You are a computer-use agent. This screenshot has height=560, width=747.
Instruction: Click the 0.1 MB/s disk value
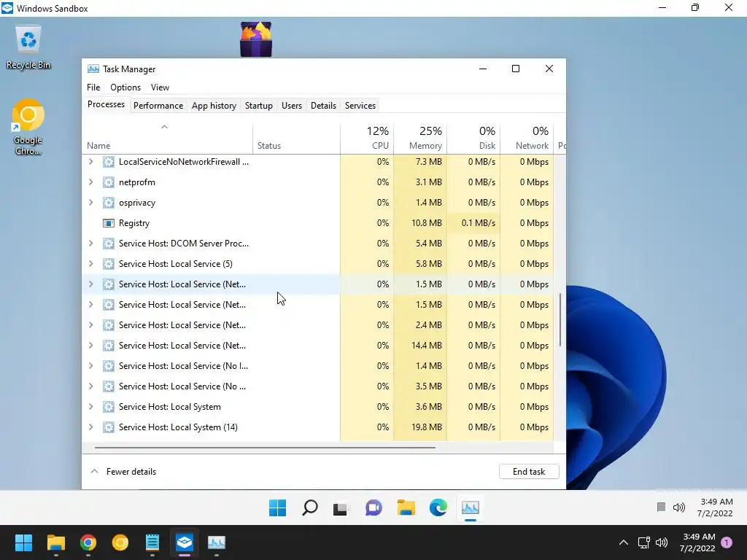click(479, 223)
